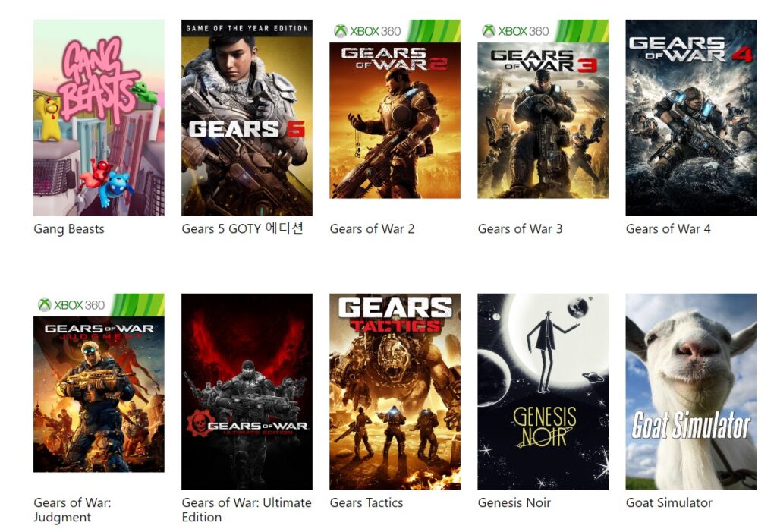The width and height of the screenshot is (777, 532).
Task: Open the Gears of War 3 title link
Action: pyautogui.click(x=520, y=229)
